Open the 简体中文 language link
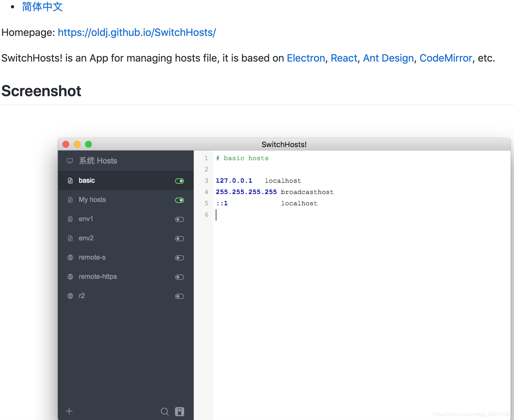The width and height of the screenshot is (514, 420). [42, 6]
